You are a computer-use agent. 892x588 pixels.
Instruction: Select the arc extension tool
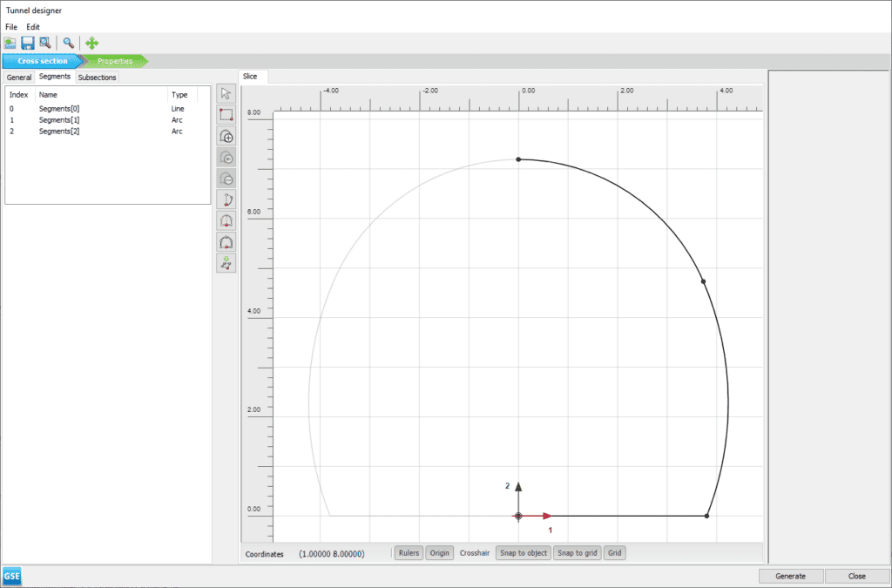(226, 199)
